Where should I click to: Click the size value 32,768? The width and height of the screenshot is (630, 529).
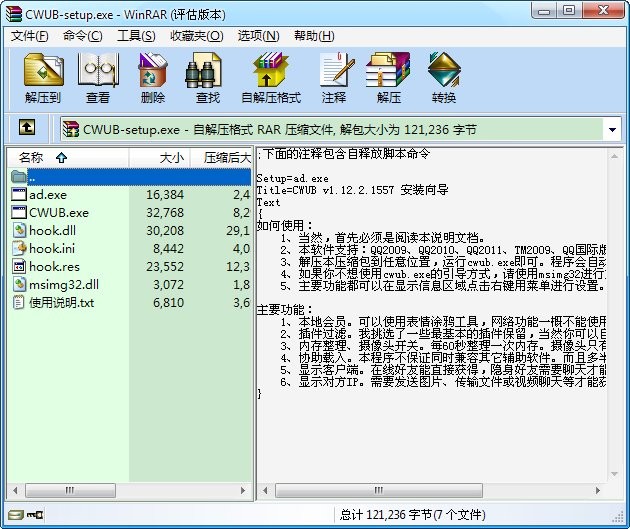(x=165, y=212)
